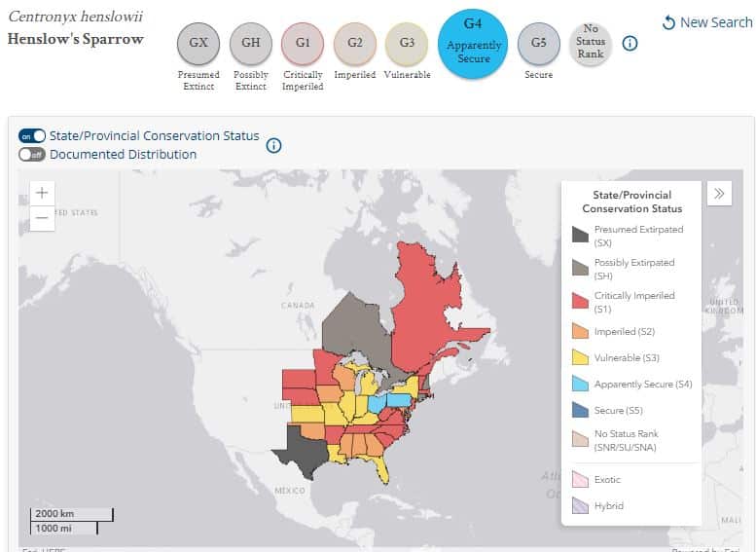The image size is (756, 552).
Task: Click the dark gray Texas region on map
Action: 306,451
